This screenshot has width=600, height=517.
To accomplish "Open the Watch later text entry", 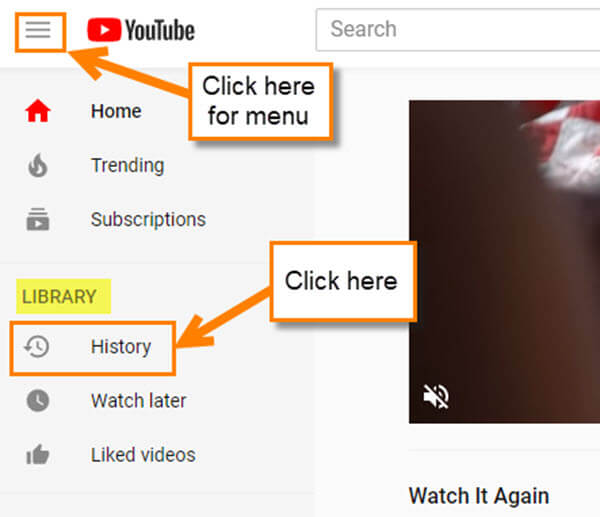I will pyautogui.click(x=139, y=401).
